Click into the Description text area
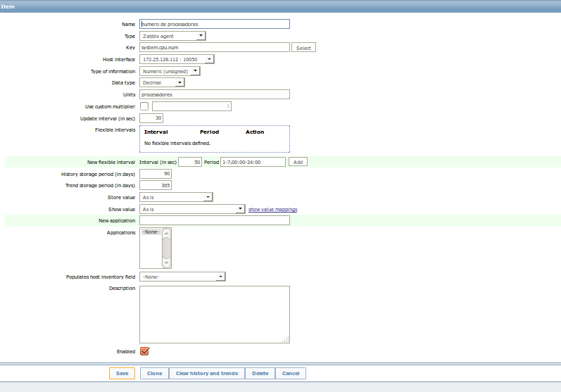Screen dimensions: 561x392 [215, 315]
